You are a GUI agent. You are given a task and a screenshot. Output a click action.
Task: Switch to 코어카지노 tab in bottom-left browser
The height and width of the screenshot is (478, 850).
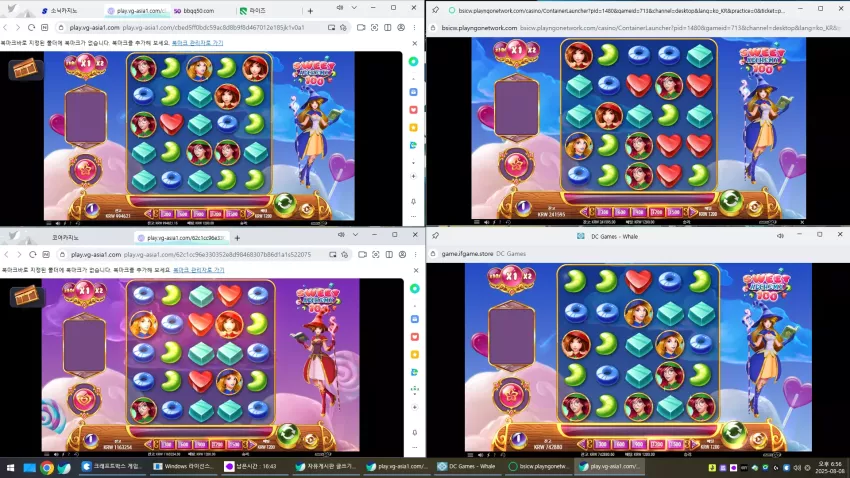pos(65,237)
